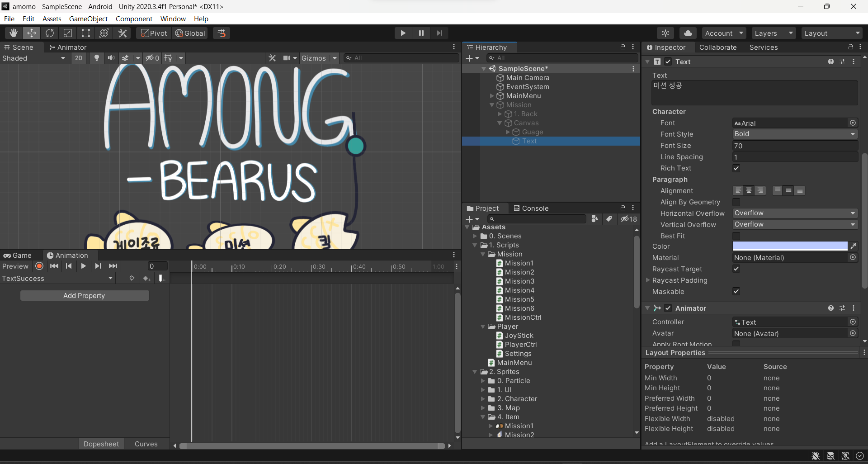Open the collab/lighting sun icon
The image size is (868, 464).
(x=665, y=33)
